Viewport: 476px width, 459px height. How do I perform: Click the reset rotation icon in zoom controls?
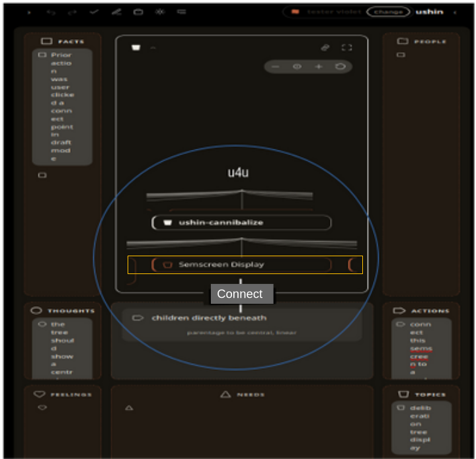coord(340,67)
